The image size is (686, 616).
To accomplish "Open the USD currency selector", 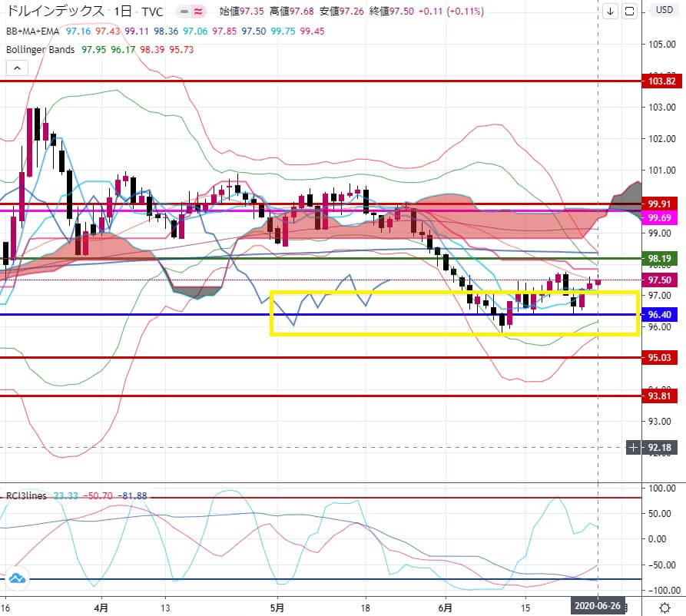I will (664, 10).
